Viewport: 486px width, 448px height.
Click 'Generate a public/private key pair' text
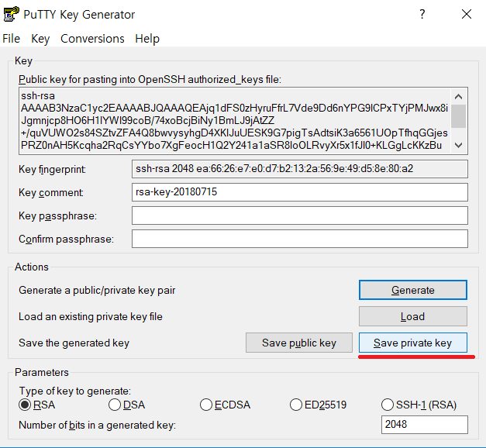point(97,290)
